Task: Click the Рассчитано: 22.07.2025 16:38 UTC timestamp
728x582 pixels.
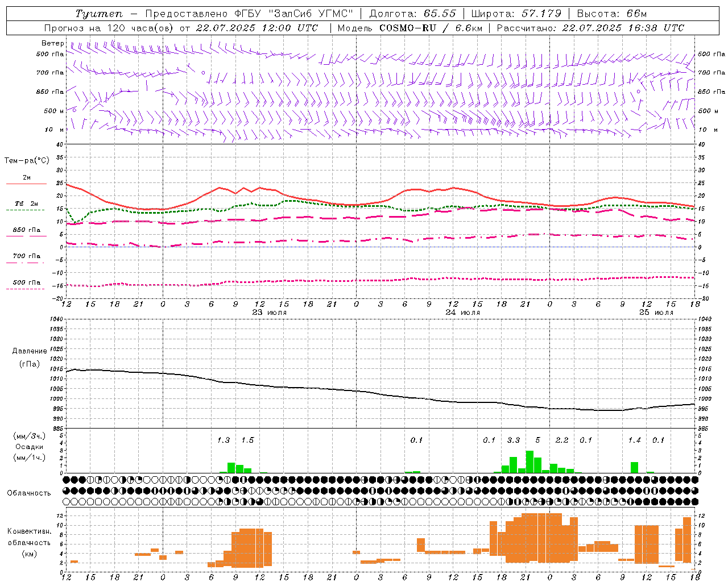Action: [x=590, y=28]
